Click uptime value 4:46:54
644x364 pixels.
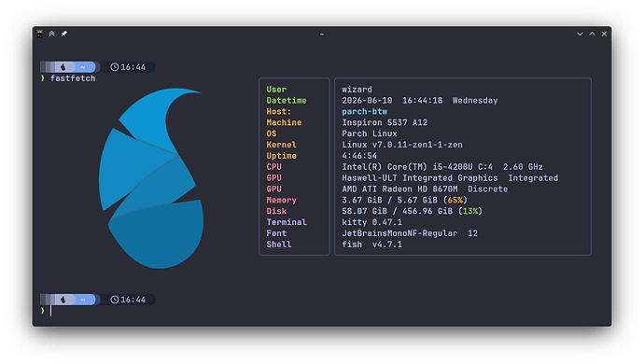pos(359,156)
